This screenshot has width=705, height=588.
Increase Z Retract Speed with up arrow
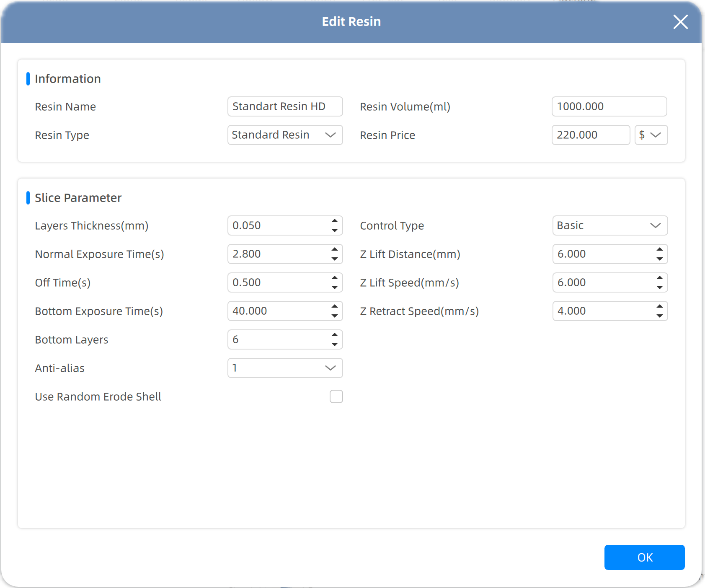[x=659, y=306]
